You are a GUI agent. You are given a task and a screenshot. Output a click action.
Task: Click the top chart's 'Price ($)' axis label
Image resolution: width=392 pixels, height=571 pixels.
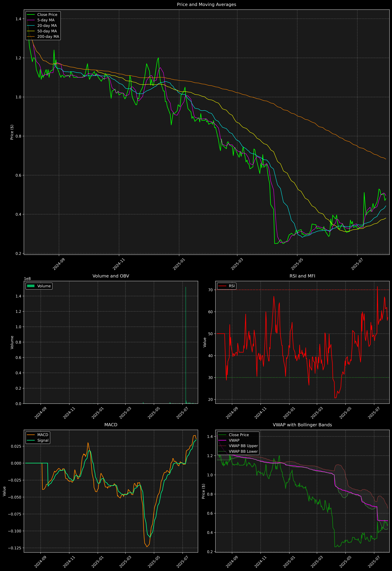pyautogui.click(x=12, y=132)
